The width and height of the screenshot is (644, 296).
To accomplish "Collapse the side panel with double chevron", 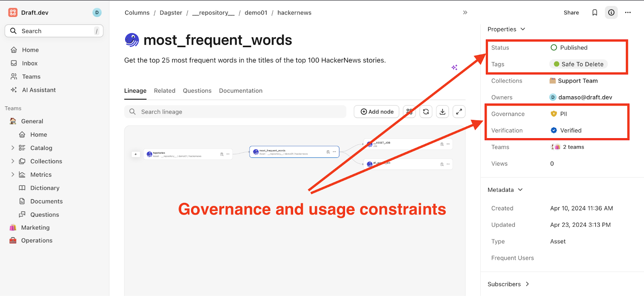I will point(465,12).
